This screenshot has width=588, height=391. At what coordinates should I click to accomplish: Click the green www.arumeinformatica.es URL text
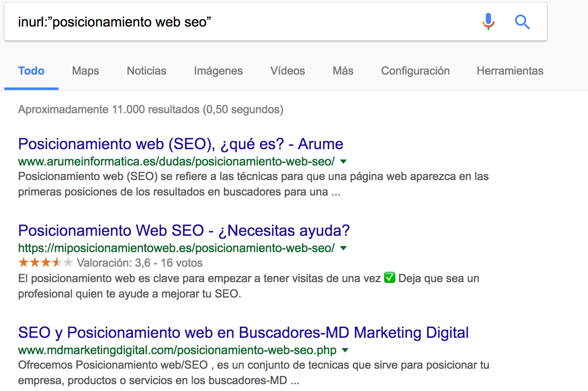(176, 162)
